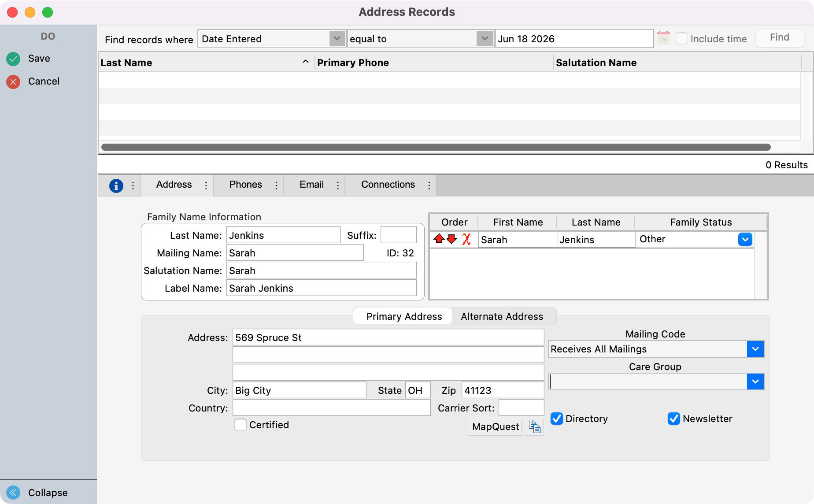Open options dots next to Address tab
Viewport: 814px width, 504px height.
[x=206, y=185]
